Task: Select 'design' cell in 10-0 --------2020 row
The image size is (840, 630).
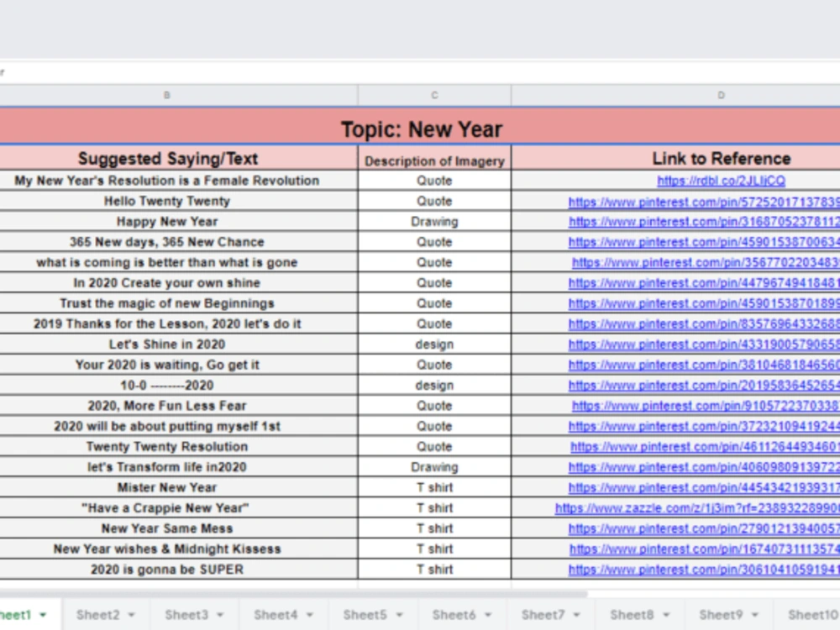Action: click(x=434, y=386)
